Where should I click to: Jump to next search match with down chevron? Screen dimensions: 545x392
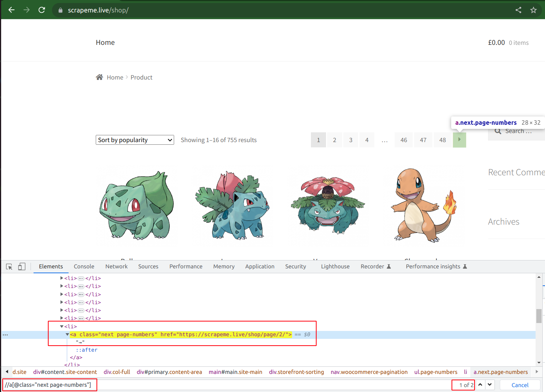[x=490, y=385]
